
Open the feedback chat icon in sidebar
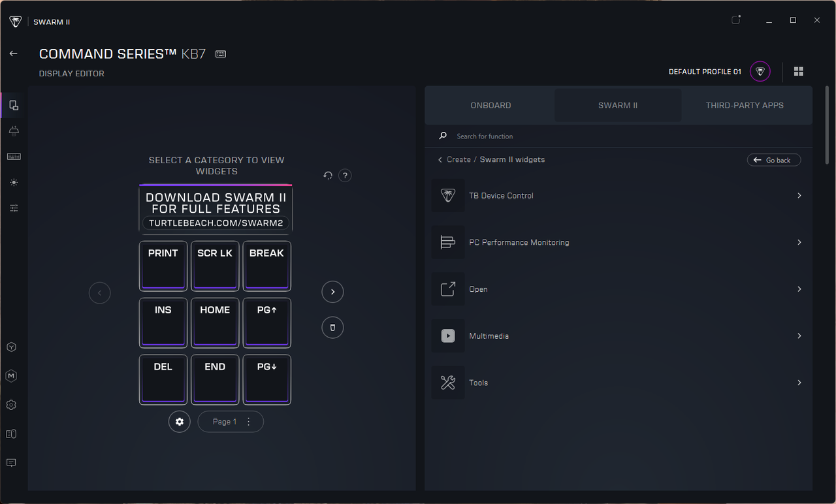[11, 463]
